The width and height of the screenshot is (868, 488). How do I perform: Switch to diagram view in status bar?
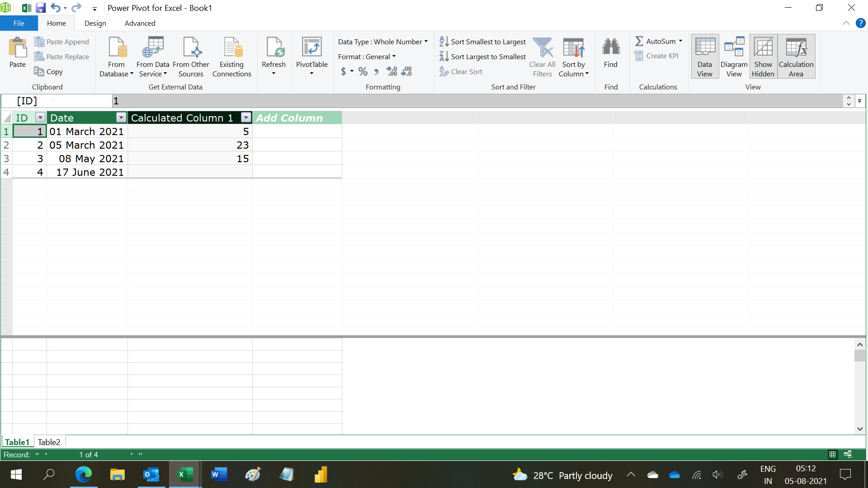848,455
